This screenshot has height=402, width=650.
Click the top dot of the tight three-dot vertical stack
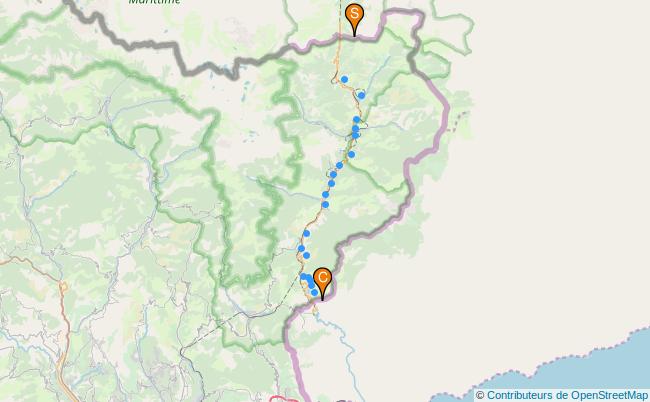coord(357,120)
